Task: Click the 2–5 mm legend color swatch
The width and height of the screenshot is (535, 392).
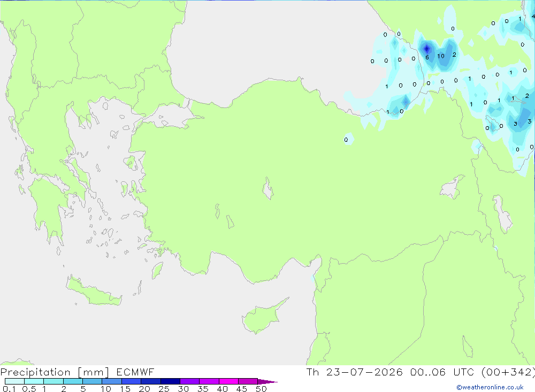Action: (x=73, y=381)
